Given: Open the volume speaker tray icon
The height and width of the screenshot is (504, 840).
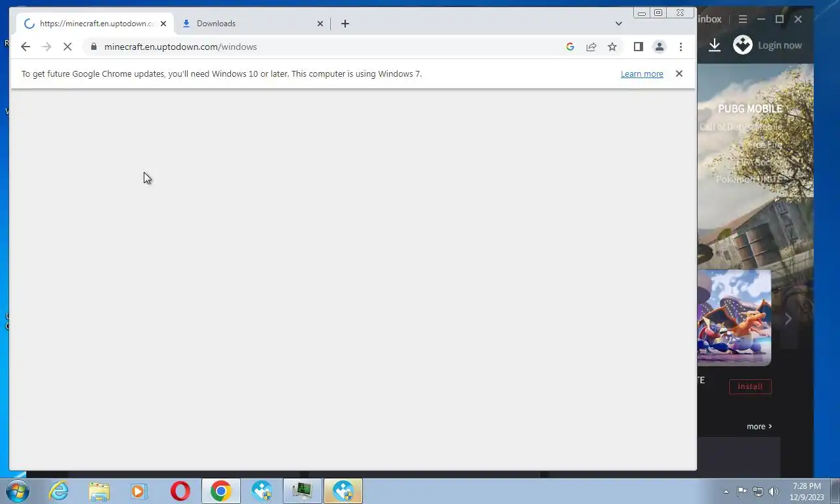Looking at the screenshot, I should [x=774, y=491].
